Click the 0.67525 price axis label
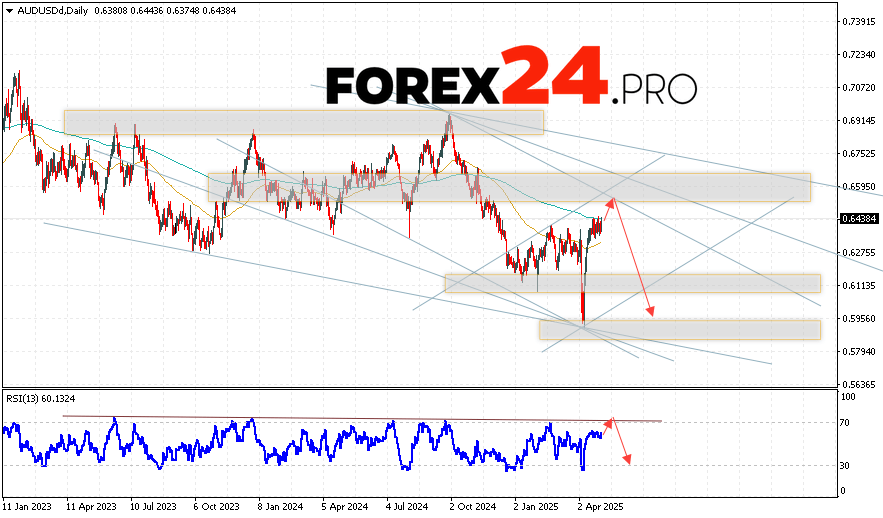883x518 pixels. [859, 154]
